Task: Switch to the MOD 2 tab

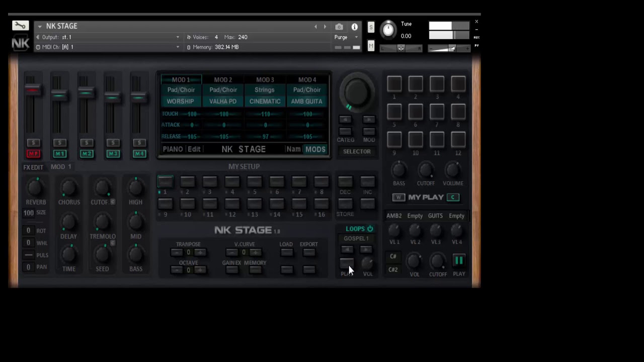Action: click(223, 80)
